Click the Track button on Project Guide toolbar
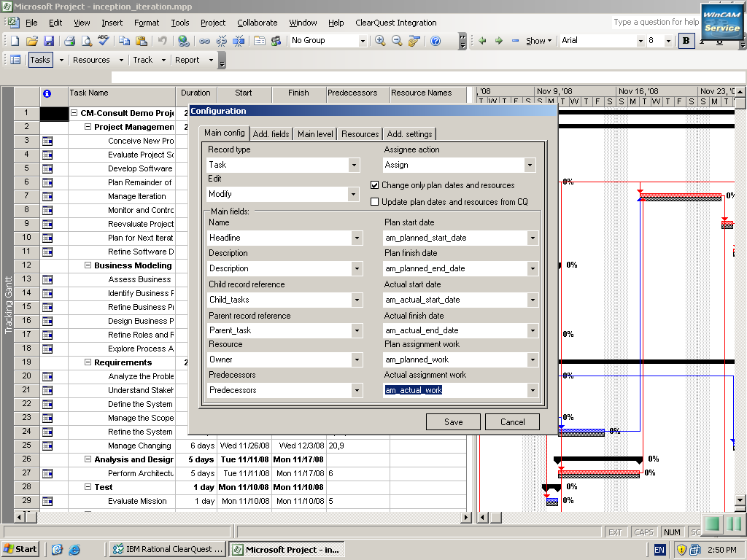Image resolution: width=747 pixels, height=560 pixels. 142,60
